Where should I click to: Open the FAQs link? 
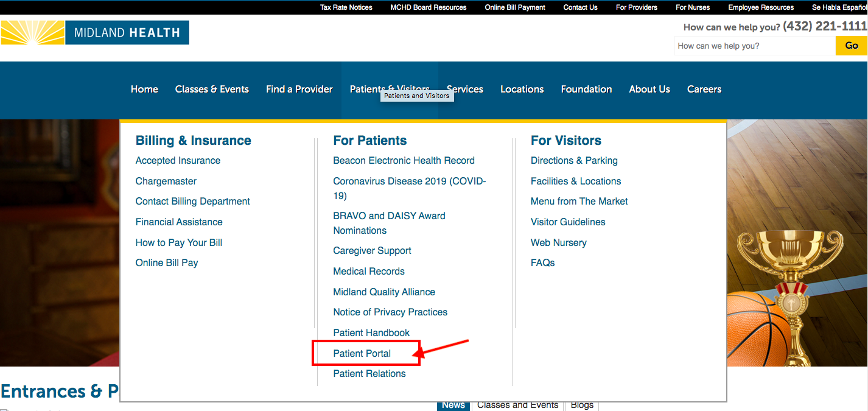click(543, 263)
